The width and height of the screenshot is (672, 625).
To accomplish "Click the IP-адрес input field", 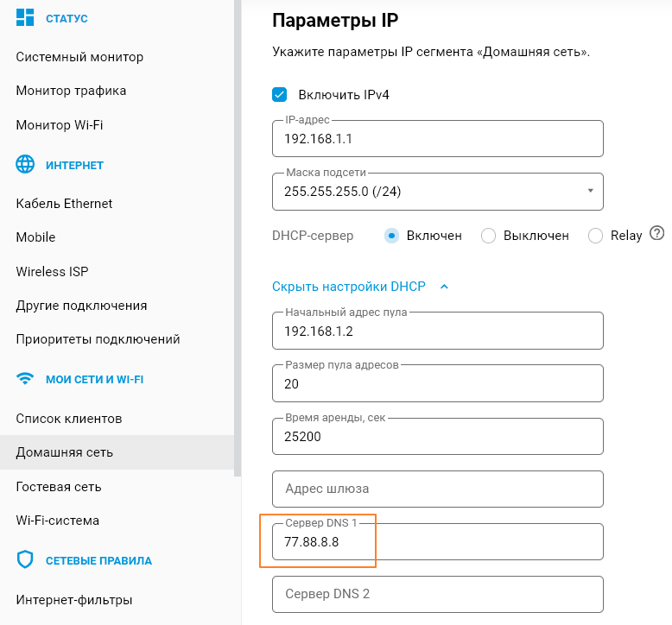I will click(437, 139).
